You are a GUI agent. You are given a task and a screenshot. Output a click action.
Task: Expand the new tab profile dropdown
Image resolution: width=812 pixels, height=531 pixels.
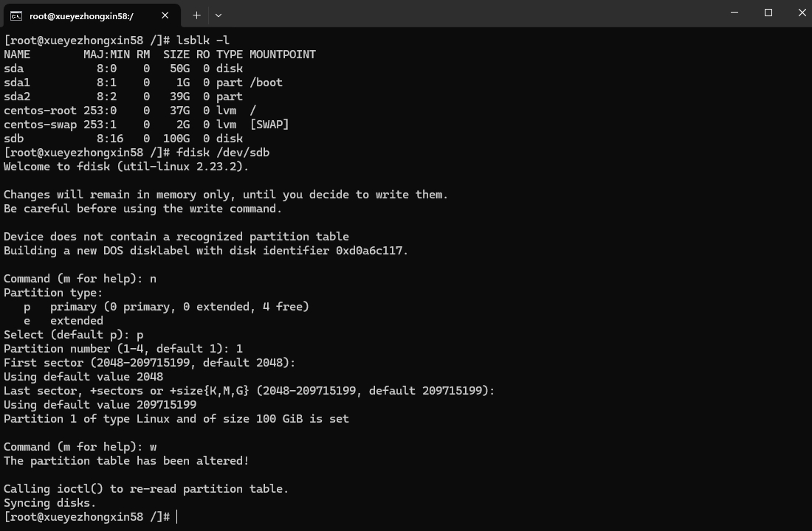point(218,15)
